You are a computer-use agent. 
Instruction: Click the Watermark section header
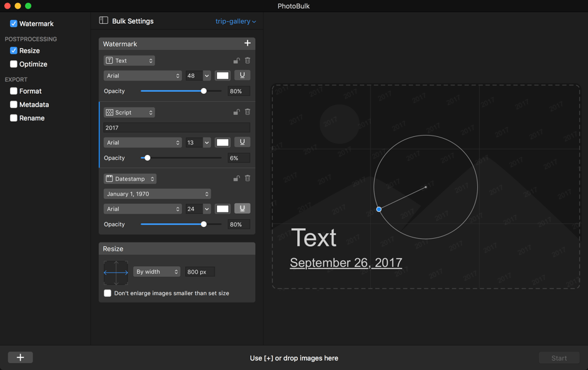coord(177,44)
